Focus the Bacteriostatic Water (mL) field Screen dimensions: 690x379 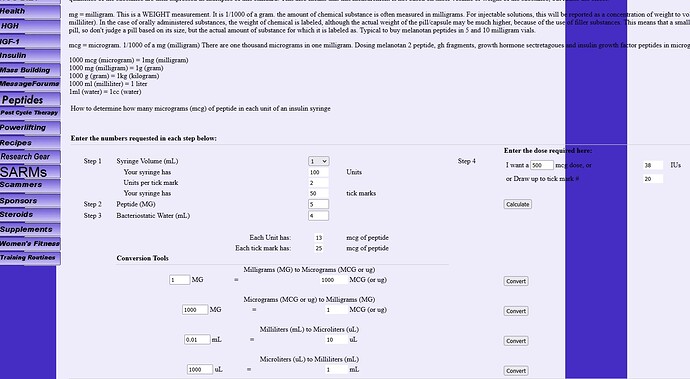tap(319, 216)
